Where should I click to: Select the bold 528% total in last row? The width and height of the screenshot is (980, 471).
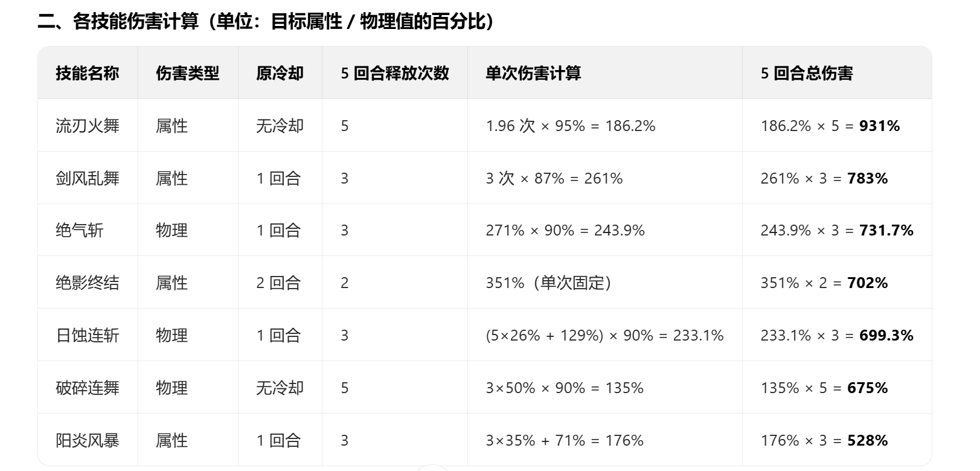click(x=868, y=440)
